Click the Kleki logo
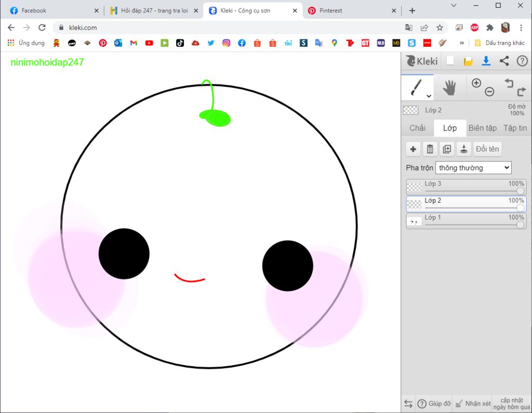The image size is (532, 413). (x=422, y=61)
